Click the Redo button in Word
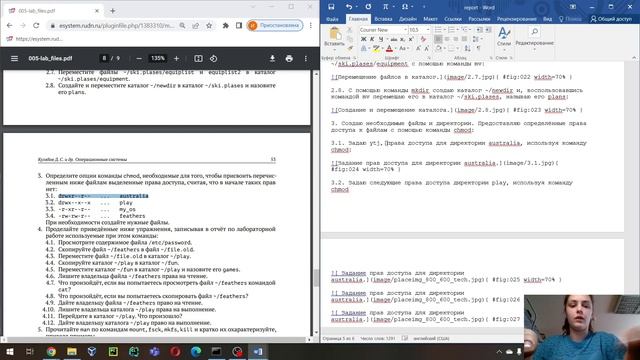Screen dimensions: 640x360 tap(368, 7)
